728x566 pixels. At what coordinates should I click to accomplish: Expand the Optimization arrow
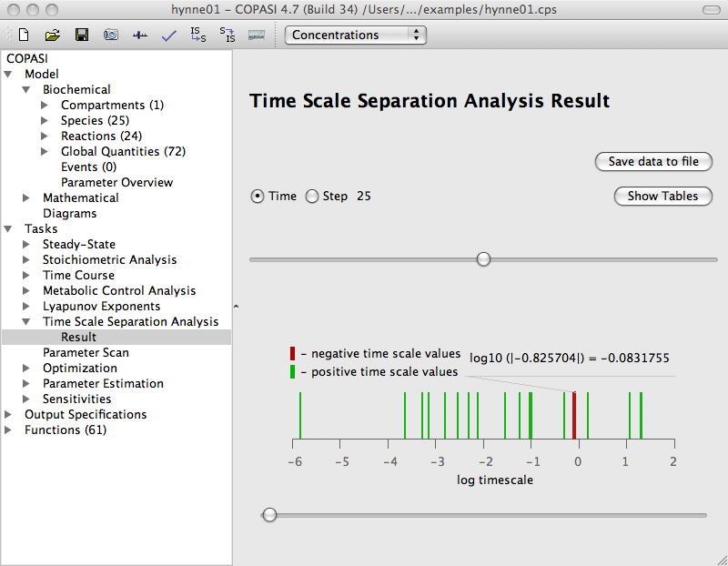click(26, 368)
